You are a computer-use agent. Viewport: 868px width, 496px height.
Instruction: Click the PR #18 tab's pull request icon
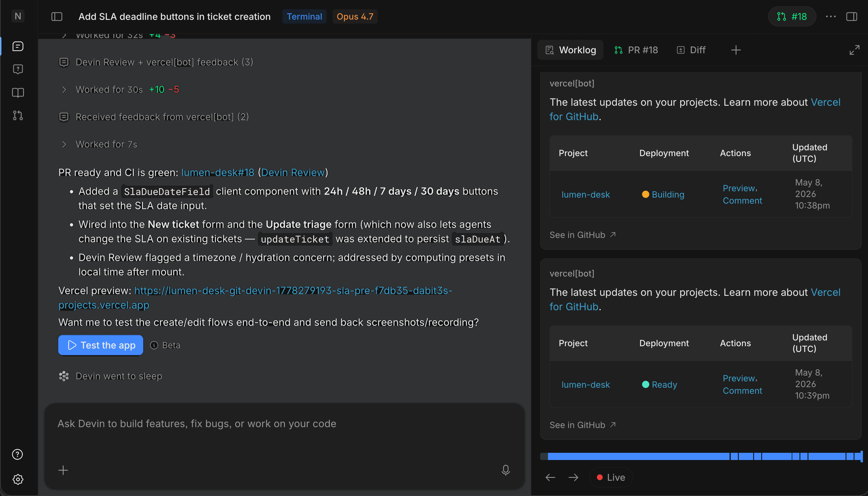[x=618, y=50]
